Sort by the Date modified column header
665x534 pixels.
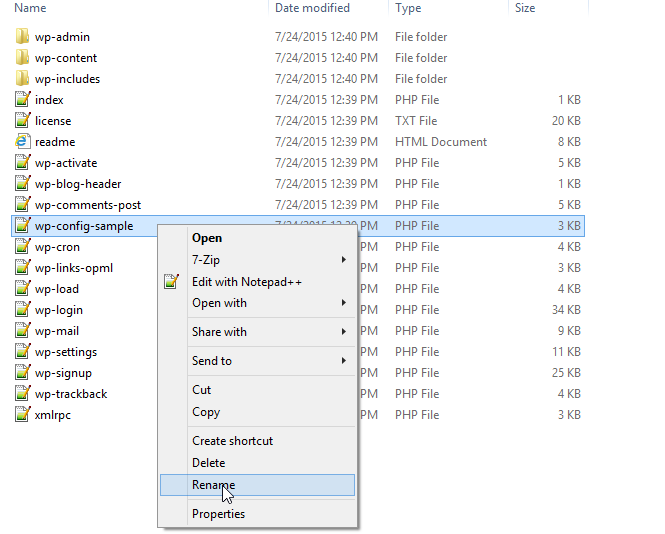click(312, 8)
